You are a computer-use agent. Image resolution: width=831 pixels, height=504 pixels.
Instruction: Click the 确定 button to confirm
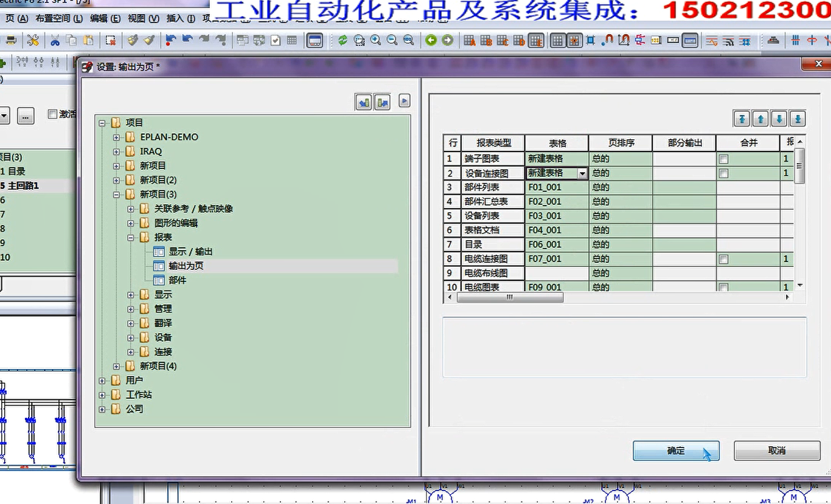[675, 450]
